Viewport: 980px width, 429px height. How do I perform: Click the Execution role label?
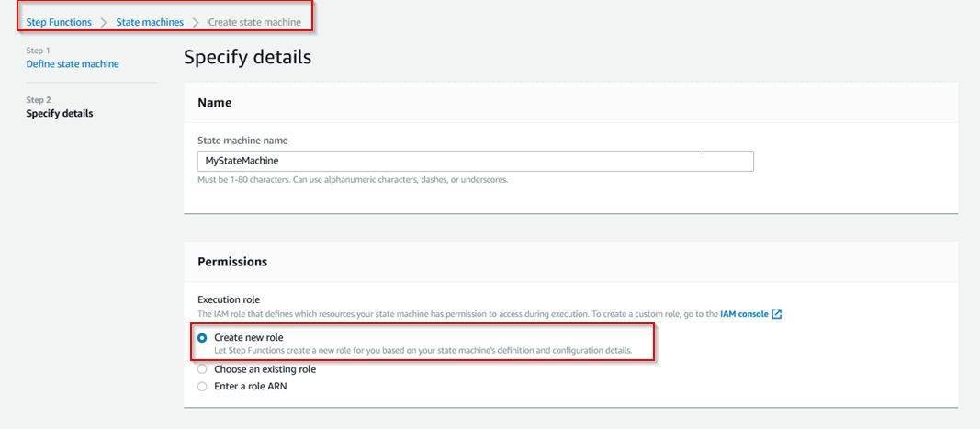pos(229,299)
